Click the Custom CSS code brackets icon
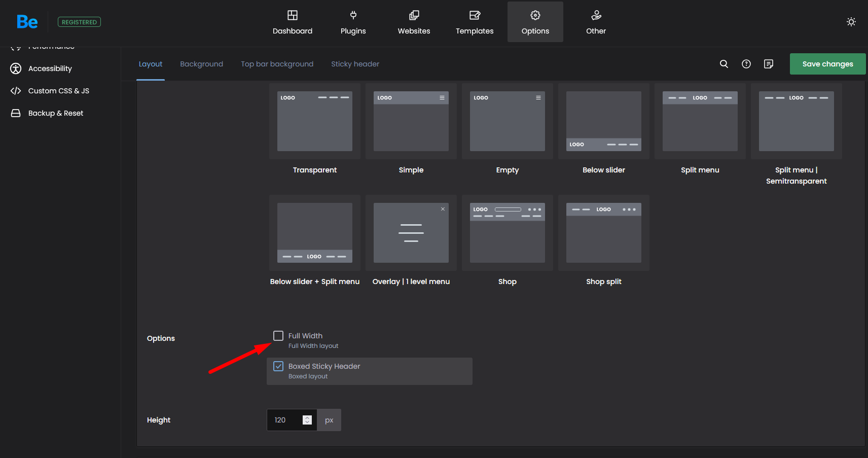 [16, 91]
